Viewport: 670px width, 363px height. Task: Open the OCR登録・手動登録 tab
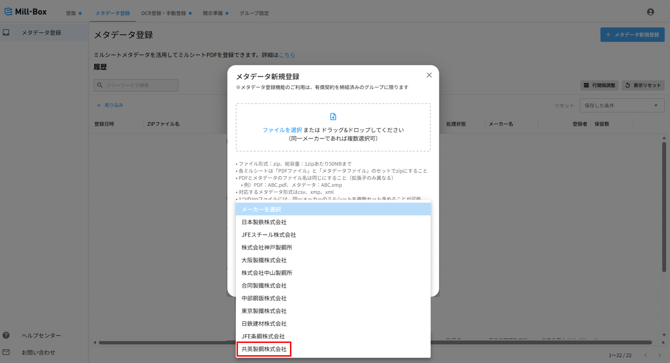166,13
